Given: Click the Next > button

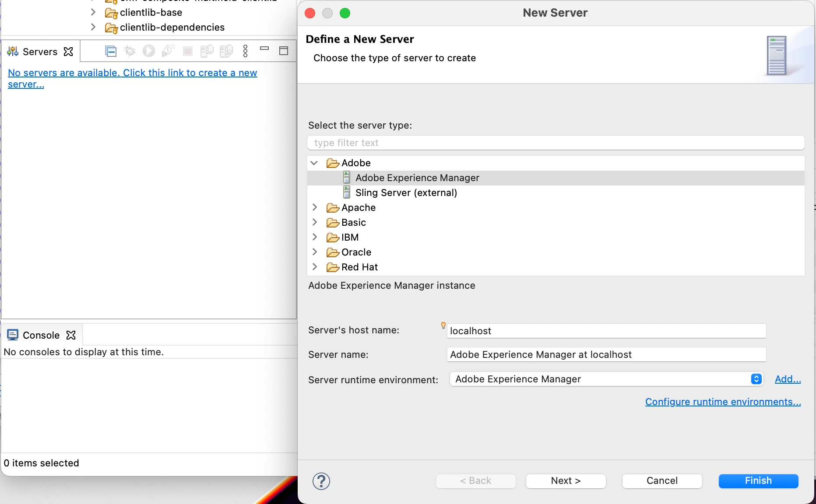Looking at the screenshot, I should [x=566, y=480].
